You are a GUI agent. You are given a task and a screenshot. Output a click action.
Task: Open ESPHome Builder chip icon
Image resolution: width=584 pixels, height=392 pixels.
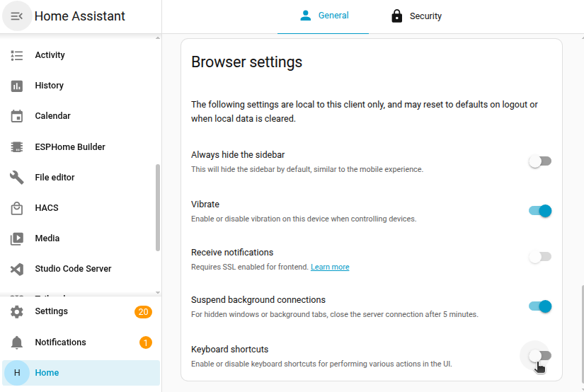pyautogui.click(x=17, y=147)
